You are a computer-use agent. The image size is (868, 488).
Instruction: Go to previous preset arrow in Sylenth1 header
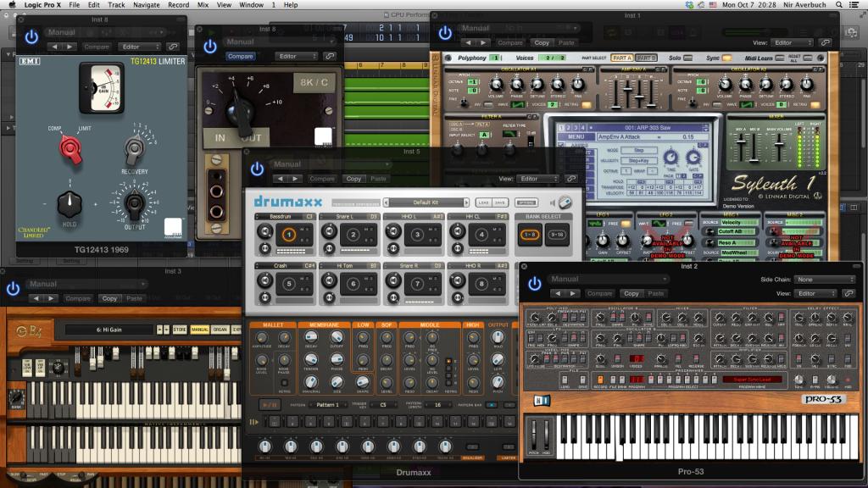pos(468,42)
